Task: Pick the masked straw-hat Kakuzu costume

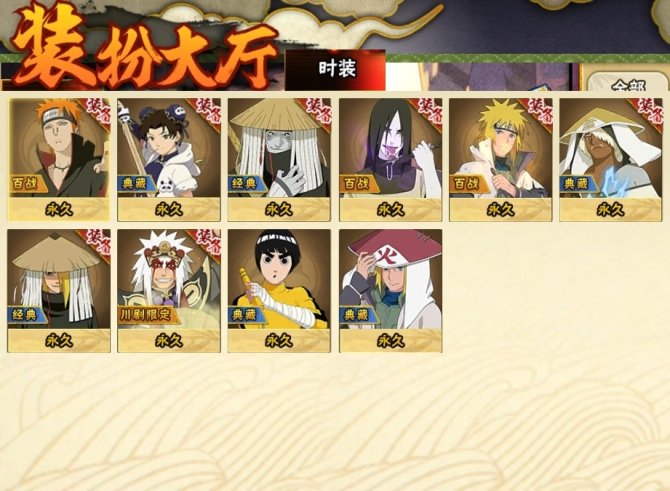Action: pos(279,159)
